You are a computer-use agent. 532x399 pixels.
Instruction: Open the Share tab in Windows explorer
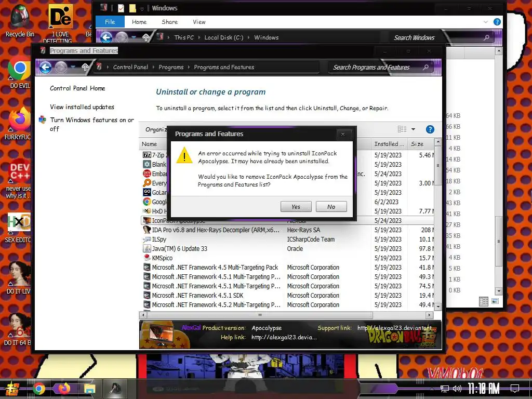point(170,22)
